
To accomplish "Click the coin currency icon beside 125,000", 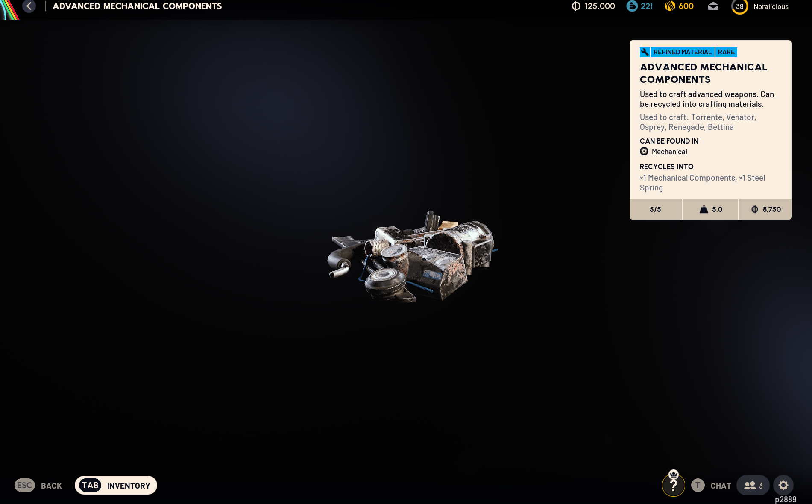I will pos(576,6).
